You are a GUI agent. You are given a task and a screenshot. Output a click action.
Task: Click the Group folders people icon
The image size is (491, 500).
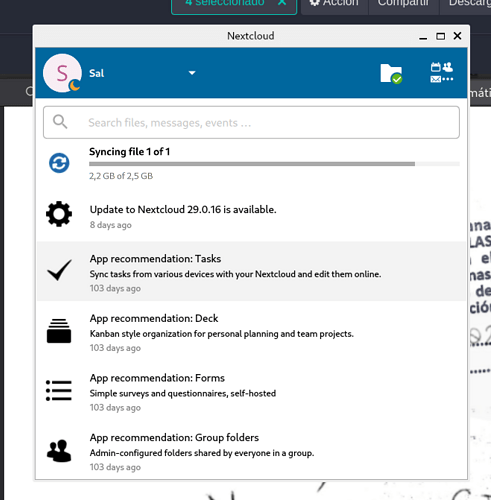[59, 451]
